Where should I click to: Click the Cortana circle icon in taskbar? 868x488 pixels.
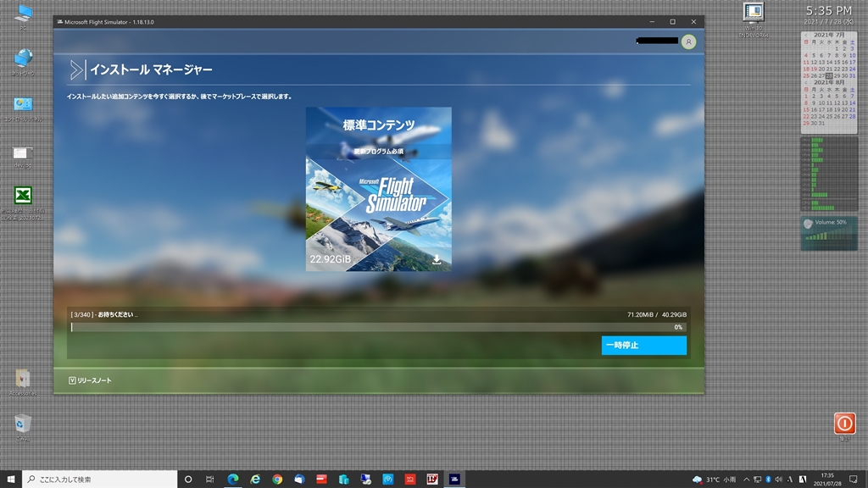coord(188,480)
